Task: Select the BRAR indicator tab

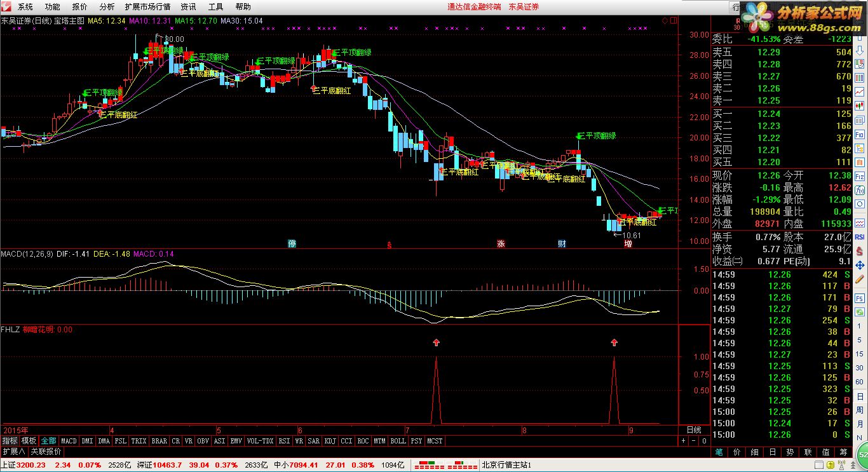Action: pyautogui.click(x=159, y=441)
